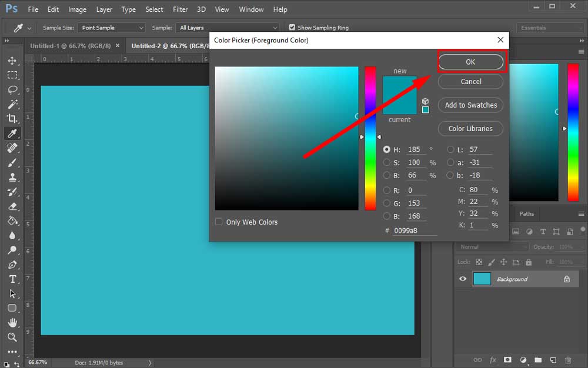Select the Zoom tool
The image size is (588, 368).
[12, 337]
